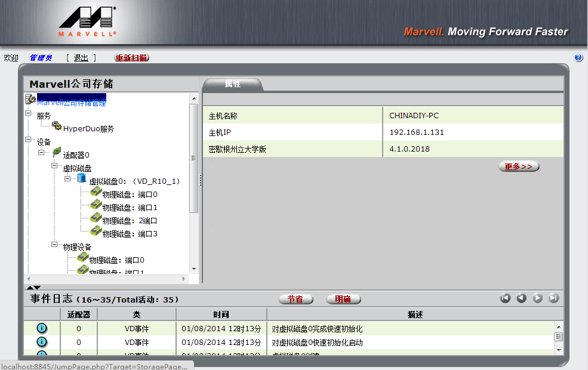
Task: Open the help question mark icon
Action: [x=578, y=57]
